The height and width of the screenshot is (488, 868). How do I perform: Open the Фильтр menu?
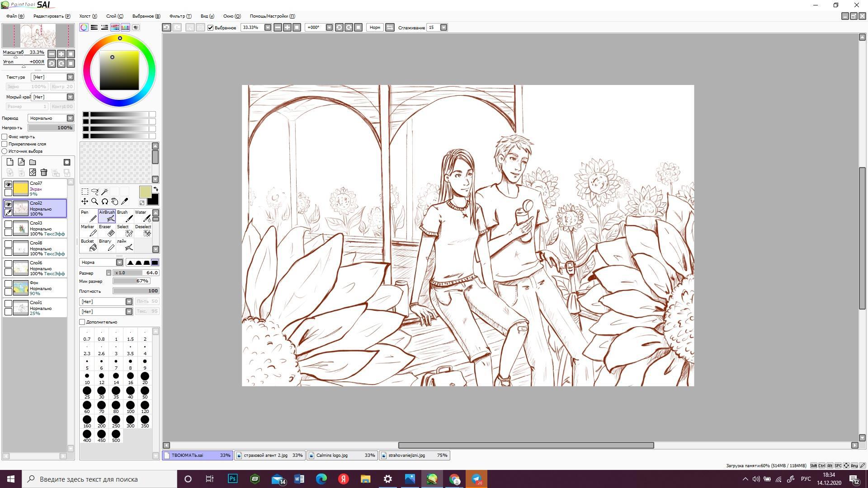(180, 16)
